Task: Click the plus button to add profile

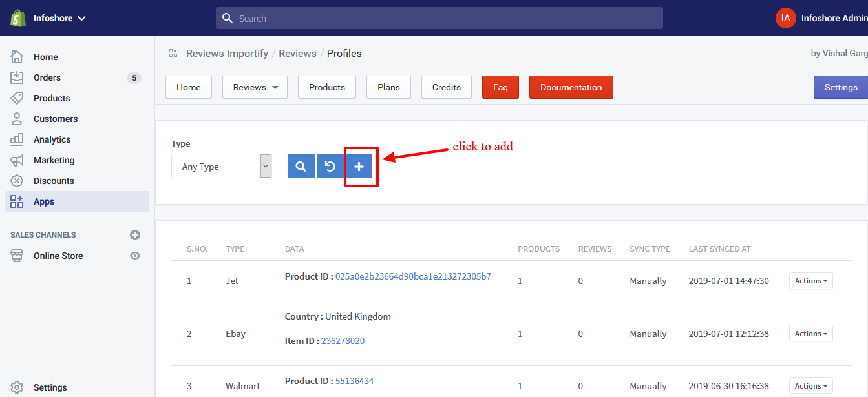Action: 359,167
